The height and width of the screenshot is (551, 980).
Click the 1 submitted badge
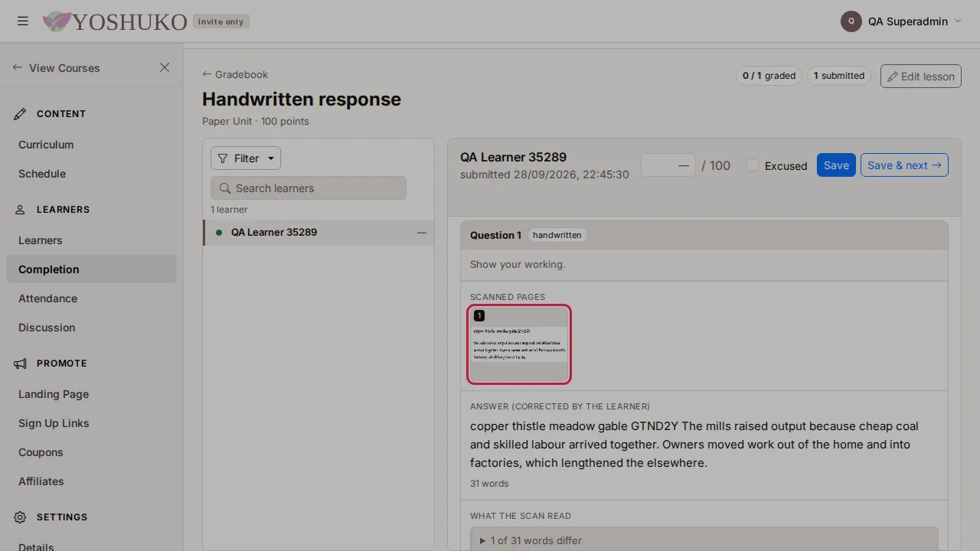[839, 76]
